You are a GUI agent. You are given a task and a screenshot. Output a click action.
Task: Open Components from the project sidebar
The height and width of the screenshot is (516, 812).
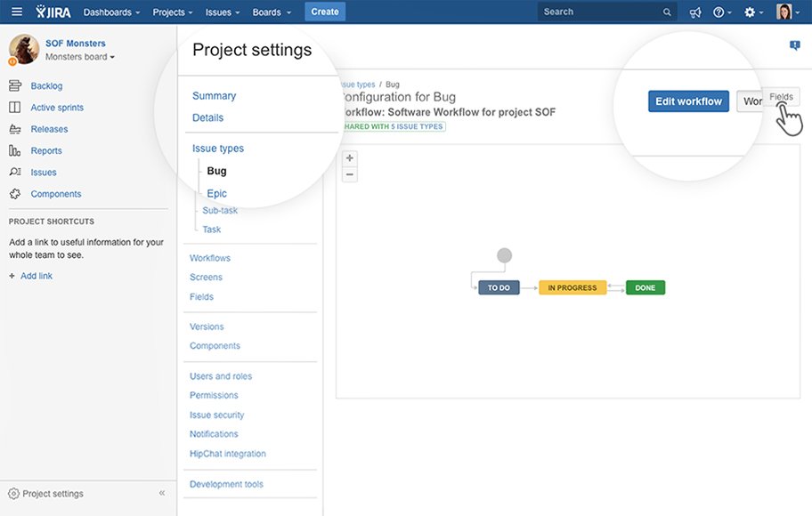coord(56,193)
